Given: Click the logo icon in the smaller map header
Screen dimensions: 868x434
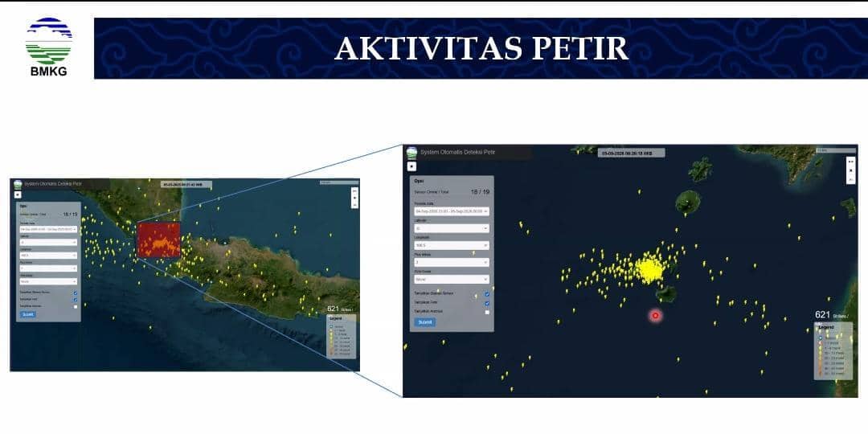Looking at the screenshot, I should coord(18,184).
